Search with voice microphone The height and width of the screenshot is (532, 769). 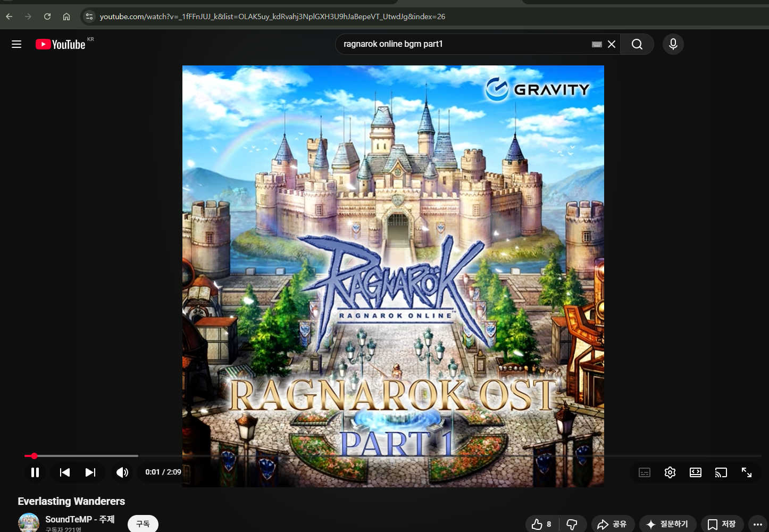coord(673,44)
